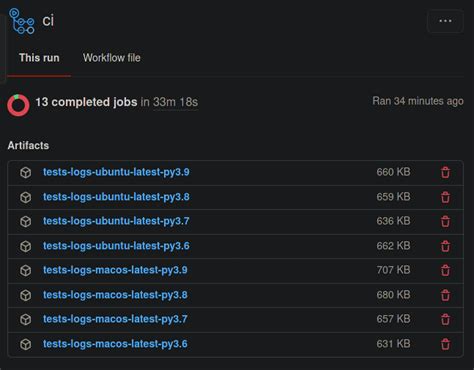Download tests-logs-ubuntu-latest-py3.7 artifact
Image resolution: width=474 pixels, height=370 pixels.
[x=116, y=221]
